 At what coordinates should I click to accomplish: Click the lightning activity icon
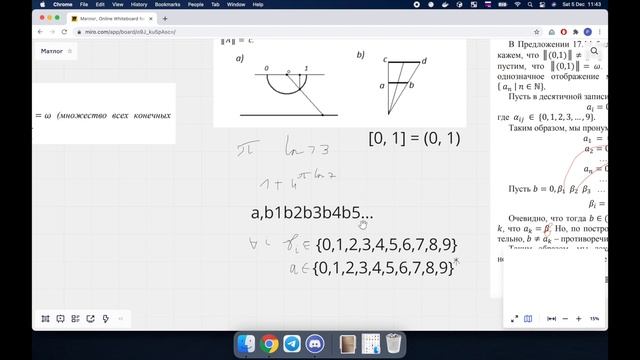[x=106, y=319]
